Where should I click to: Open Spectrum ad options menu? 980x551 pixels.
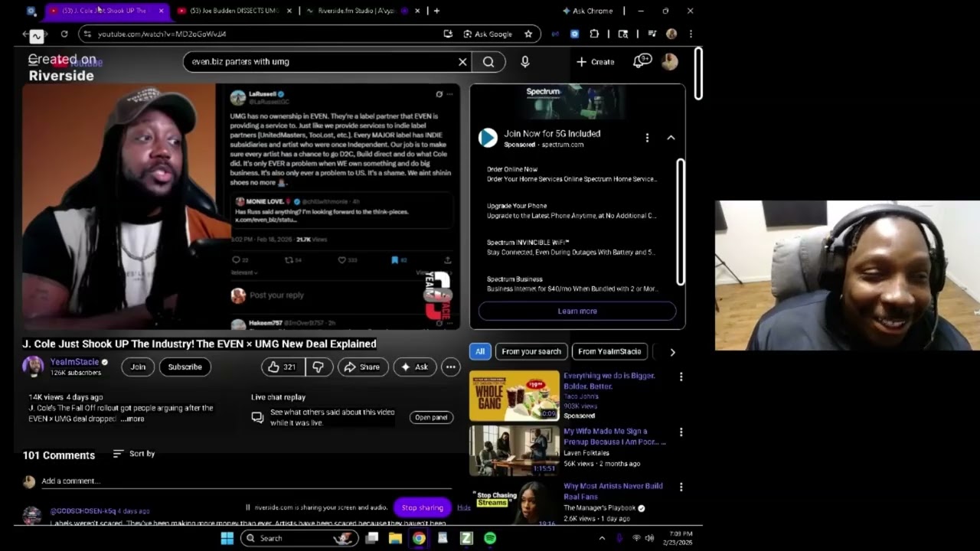(x=647, y=138)
